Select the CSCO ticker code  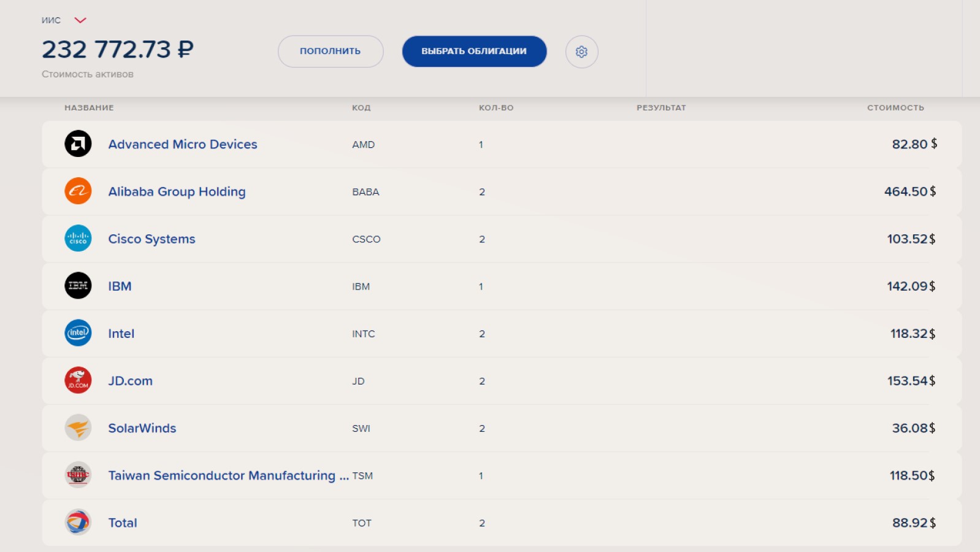(366, 239)
